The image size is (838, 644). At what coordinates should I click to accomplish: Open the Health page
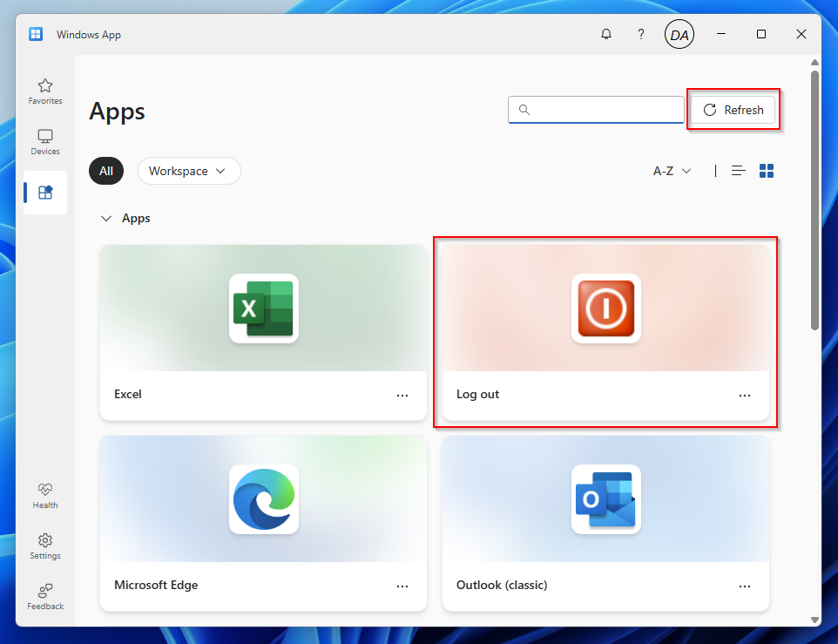45,496
